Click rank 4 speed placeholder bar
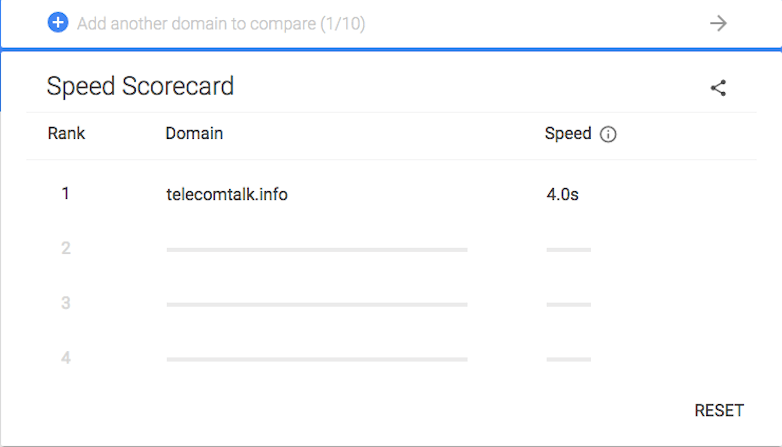 [569, 359]
